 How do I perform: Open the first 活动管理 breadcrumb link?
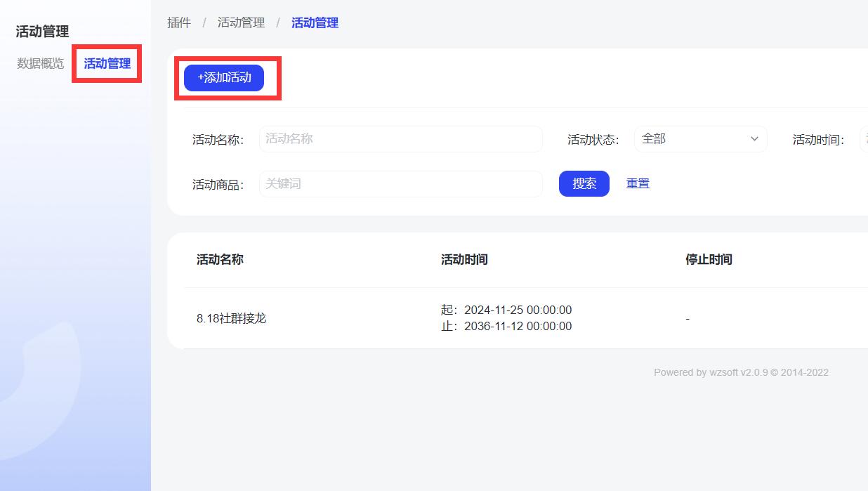[x=241, y=23]
